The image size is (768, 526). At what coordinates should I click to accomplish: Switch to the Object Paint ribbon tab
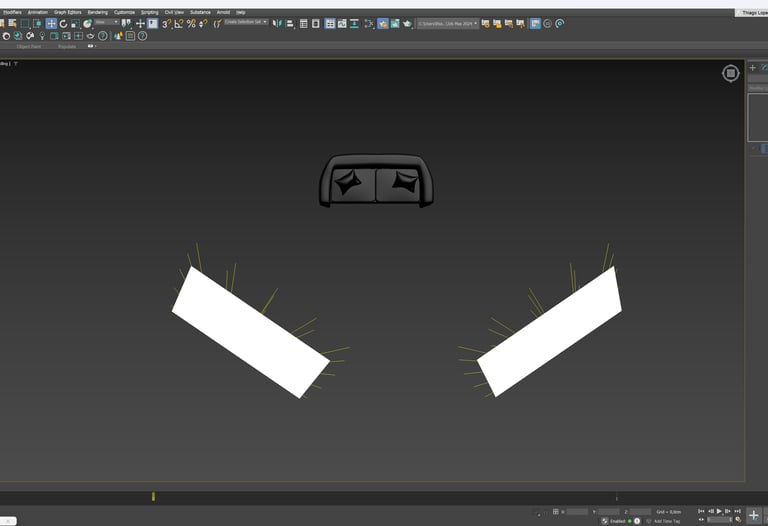(x=29, y=47)
